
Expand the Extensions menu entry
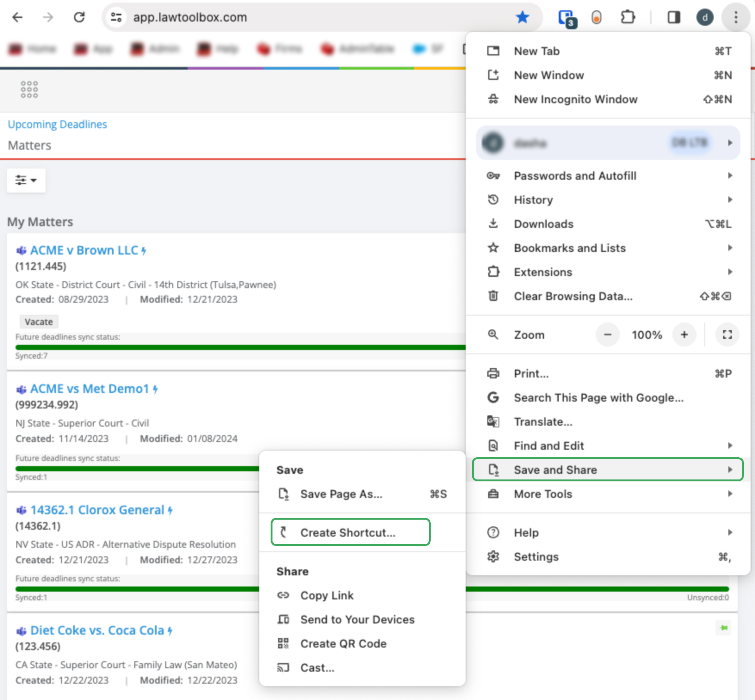click(608, 272)
